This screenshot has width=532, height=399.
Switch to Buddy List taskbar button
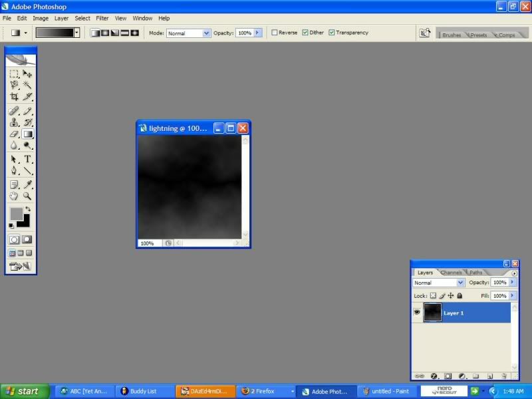[x=144, y=391]
